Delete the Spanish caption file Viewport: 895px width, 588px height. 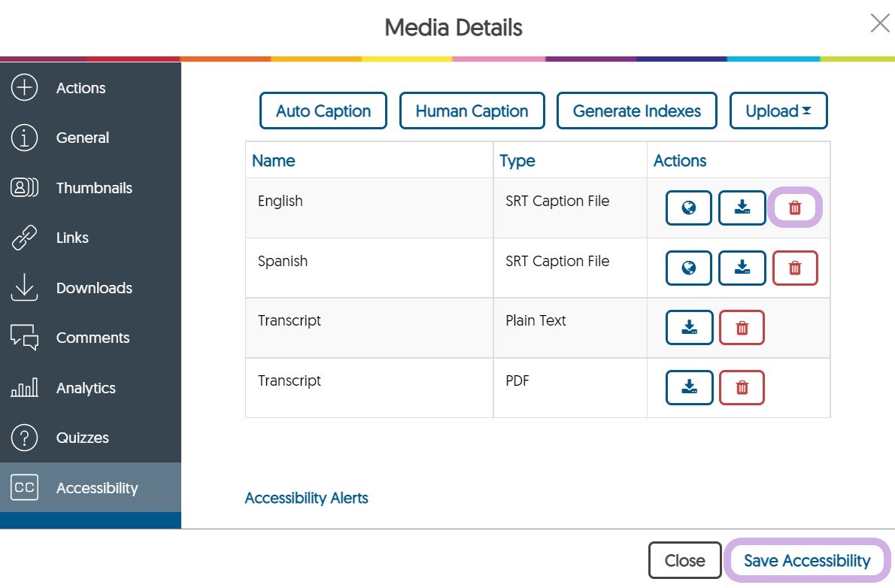pos(794,268)
